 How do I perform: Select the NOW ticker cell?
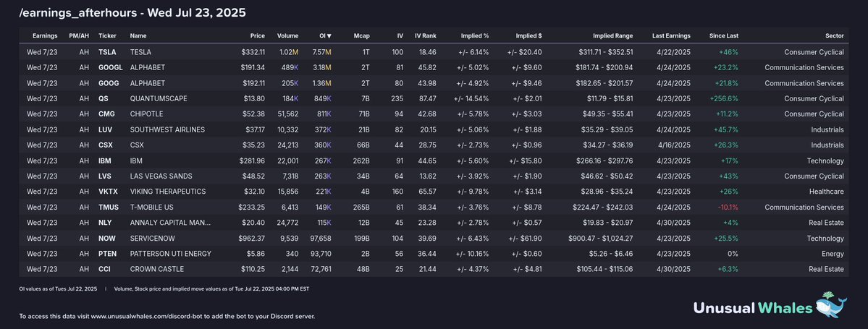click(107, 238)
